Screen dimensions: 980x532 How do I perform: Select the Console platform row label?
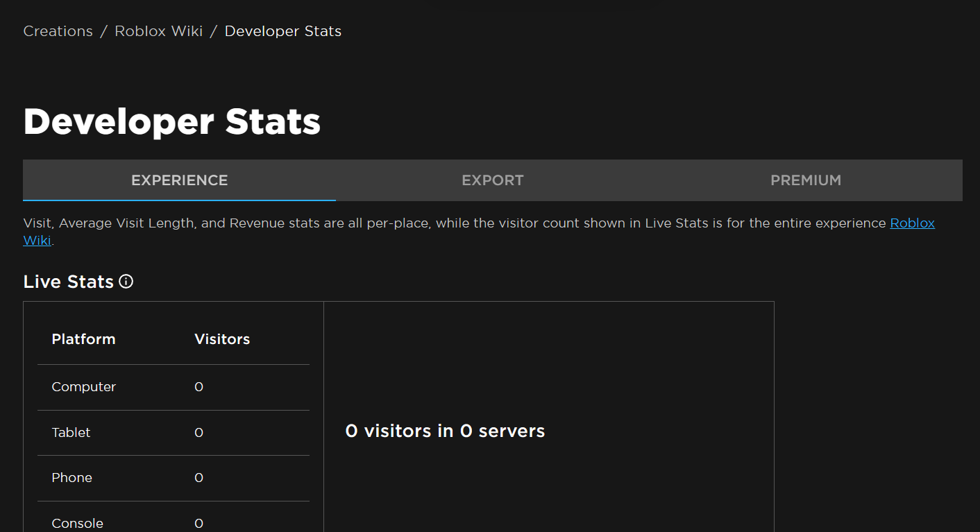77,524
